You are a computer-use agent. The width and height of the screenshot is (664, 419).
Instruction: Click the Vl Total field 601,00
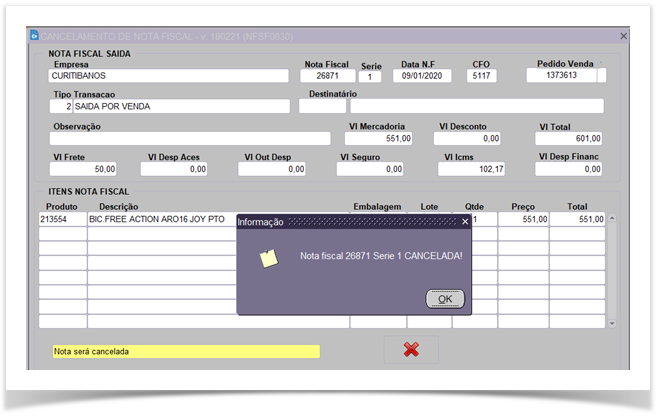(568, 139)
